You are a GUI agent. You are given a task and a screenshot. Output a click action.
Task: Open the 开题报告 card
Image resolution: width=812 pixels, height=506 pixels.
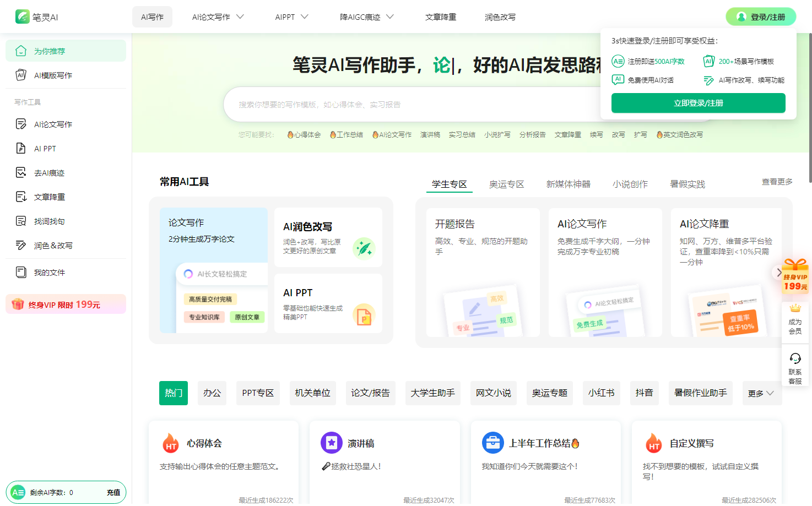coord(483,272)
